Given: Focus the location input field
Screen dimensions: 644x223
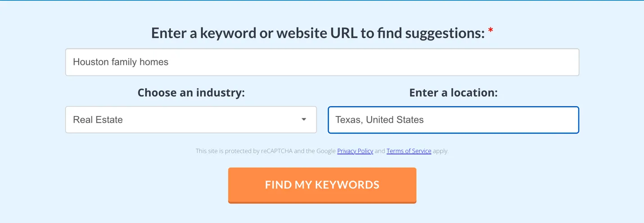Looking at the screenshot, I should point(453,120).
